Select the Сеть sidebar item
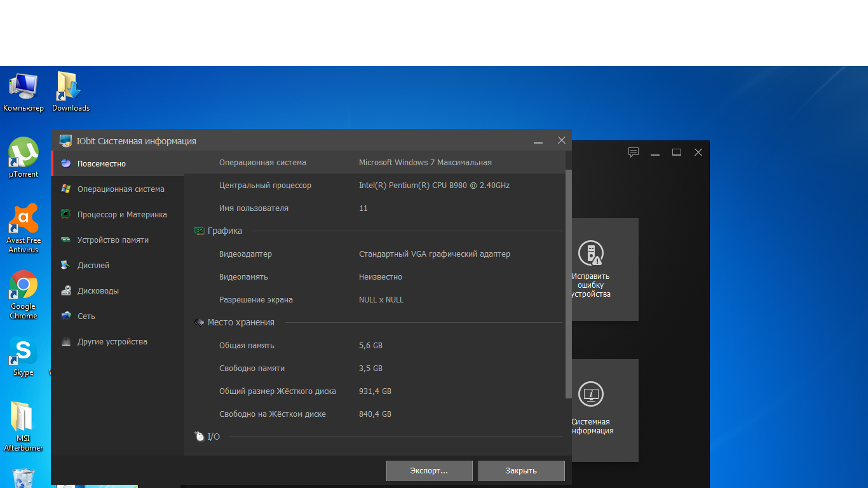Image resolution: width=868 pixels, height=488 pixels. pyautogui.click(x=86, y=316)
